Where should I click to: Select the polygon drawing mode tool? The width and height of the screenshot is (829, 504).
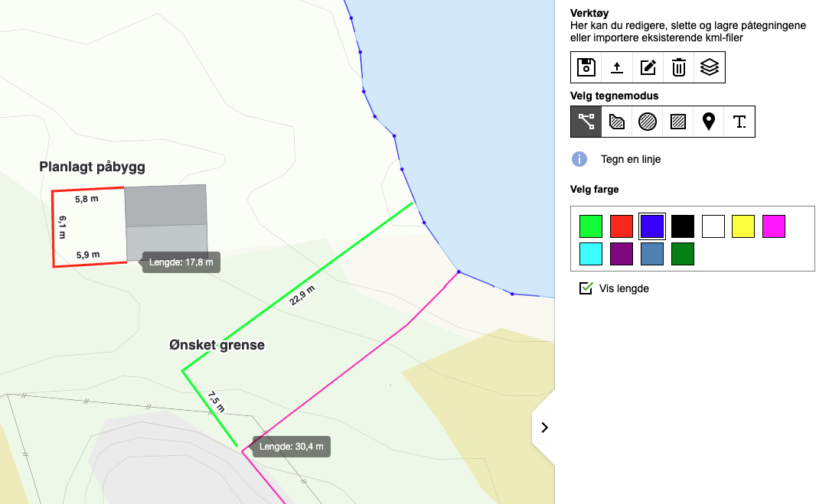pyautogui.click(x=617, y=122)
